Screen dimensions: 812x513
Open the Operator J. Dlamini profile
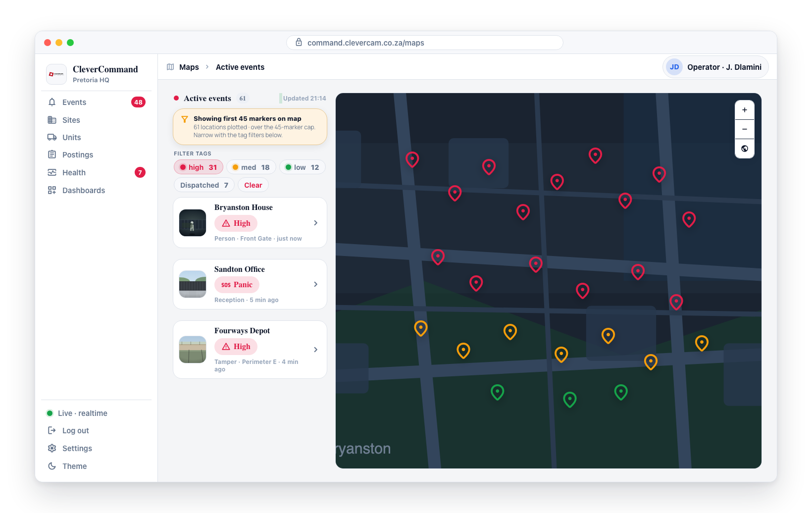715,67
